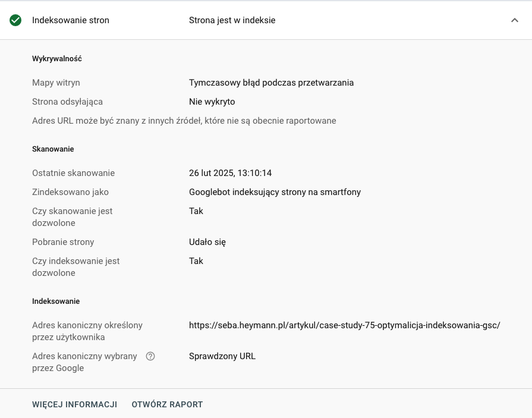
Task: Click the 'Tak' value for crawl allowed
Action: [196, 211]
